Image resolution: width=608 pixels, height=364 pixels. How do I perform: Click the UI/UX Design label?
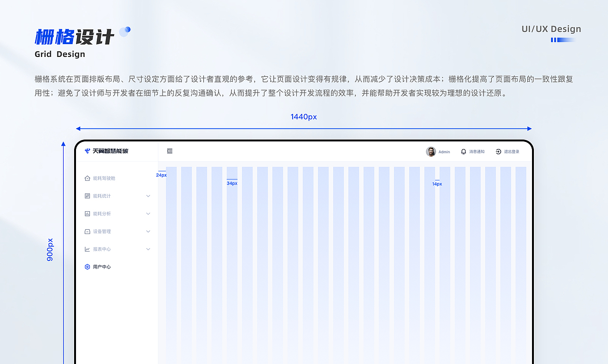point(551,29)
